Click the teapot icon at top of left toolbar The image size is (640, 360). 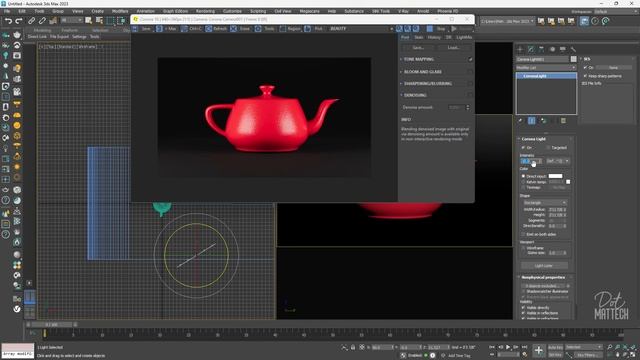[x=17, y=35]
